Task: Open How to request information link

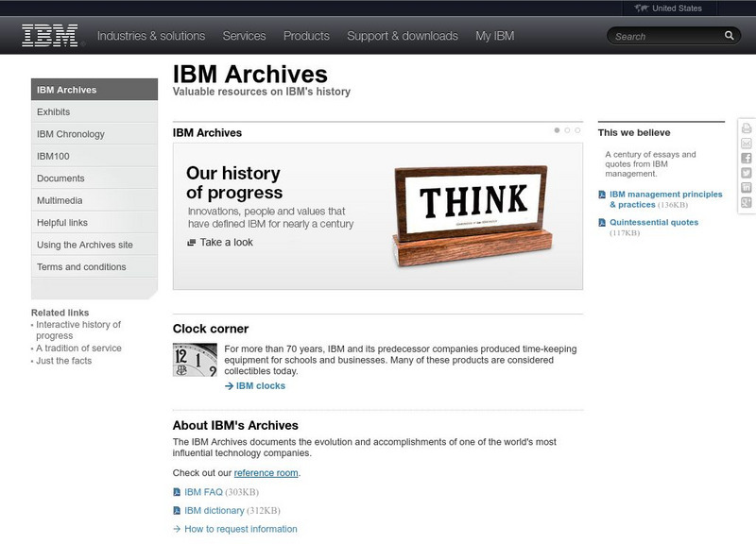Action: pyautogui.click(x=241, y=529)
